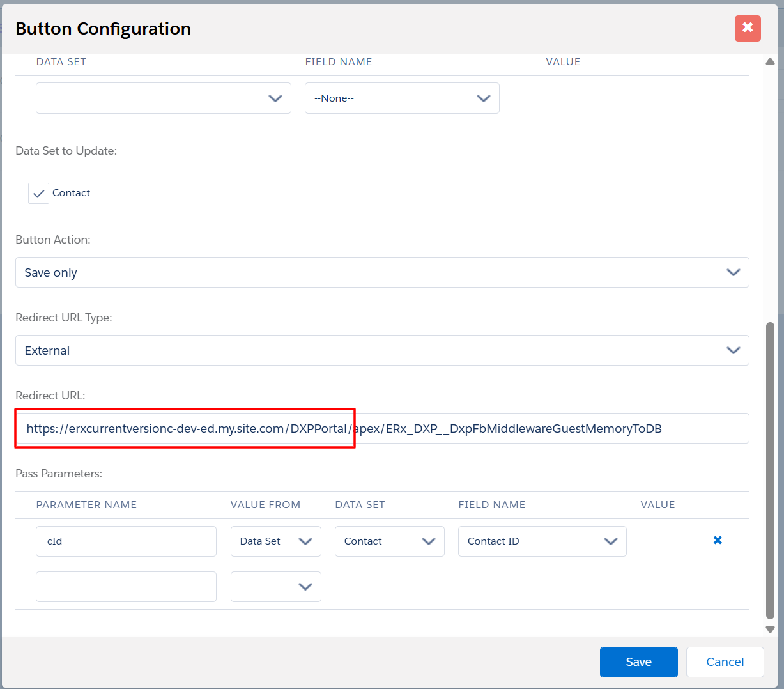The height and width of the screenshot is (689, 784).
Task: Click the cId parameter name field
Action: pyautogui.click(x=126, y=541)
